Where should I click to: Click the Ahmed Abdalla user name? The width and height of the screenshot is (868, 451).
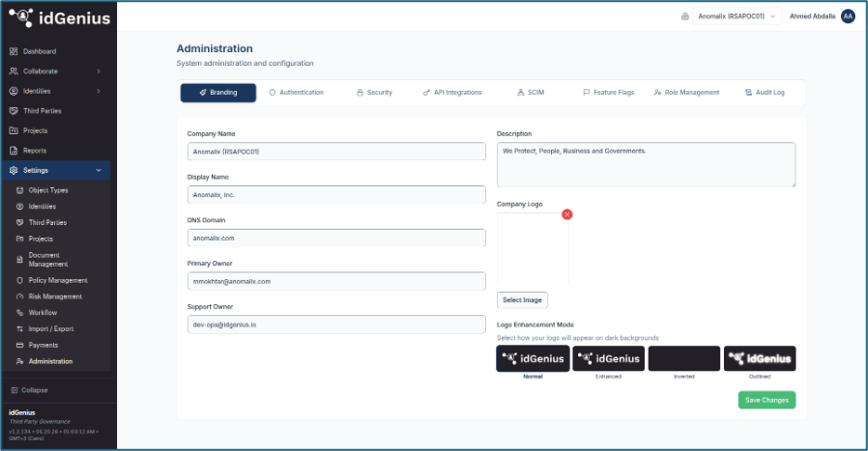812,17
